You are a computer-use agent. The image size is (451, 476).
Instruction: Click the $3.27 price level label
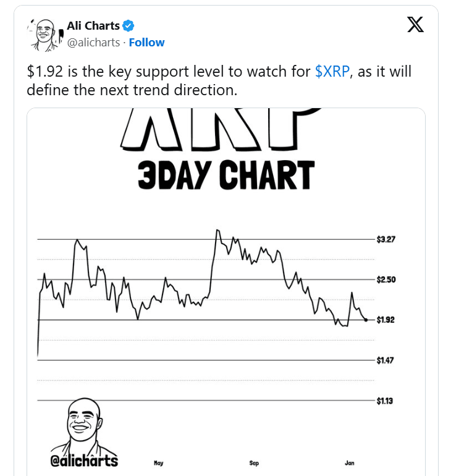click(386, 239)
